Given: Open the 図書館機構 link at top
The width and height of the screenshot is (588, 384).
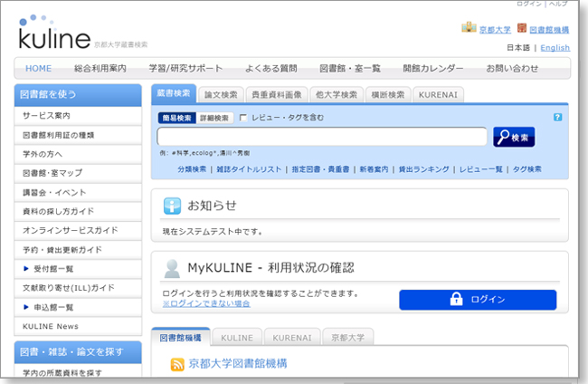Looking at the screenshot, I should 549,30.
